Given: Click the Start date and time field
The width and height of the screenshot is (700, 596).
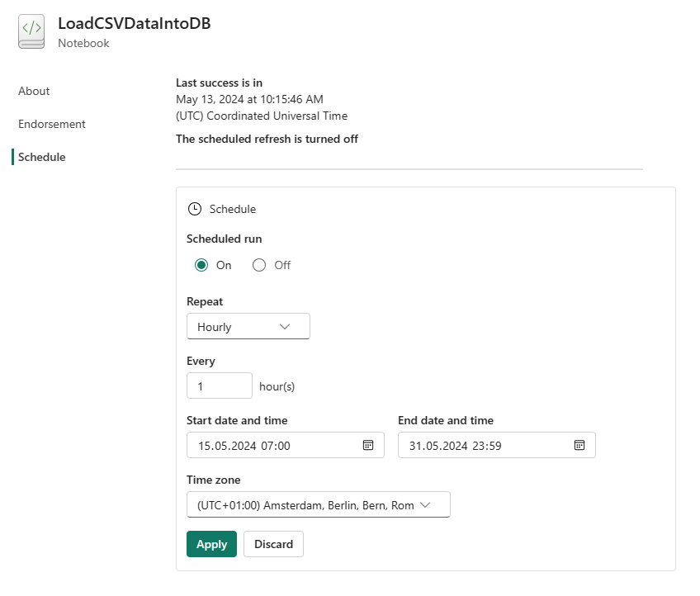Looking at the screenshot, I should pyautogui.click(x=286, y=445).
